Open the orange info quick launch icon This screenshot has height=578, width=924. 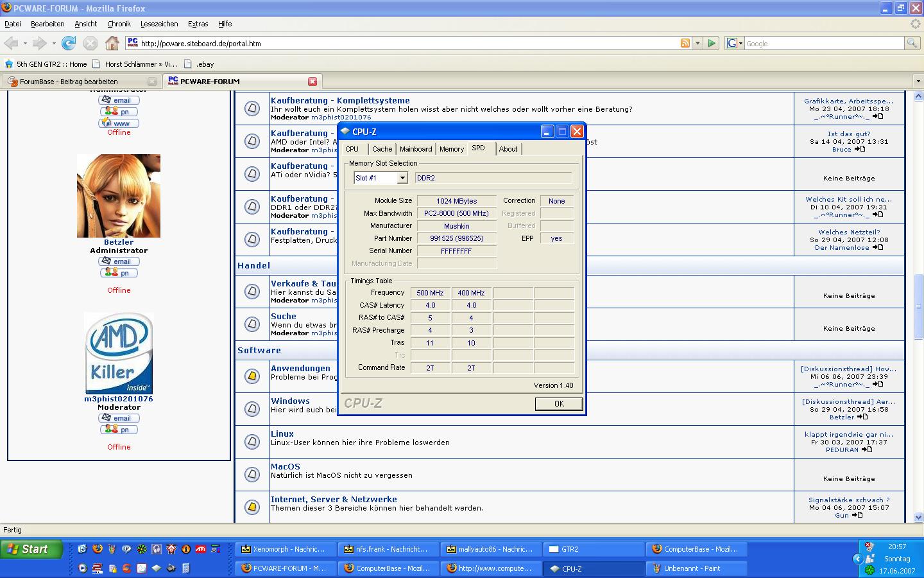tap(186, 549)
